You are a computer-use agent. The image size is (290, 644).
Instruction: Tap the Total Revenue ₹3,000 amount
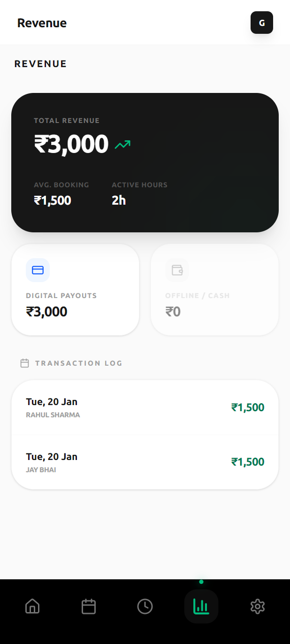tap(71, 144)
